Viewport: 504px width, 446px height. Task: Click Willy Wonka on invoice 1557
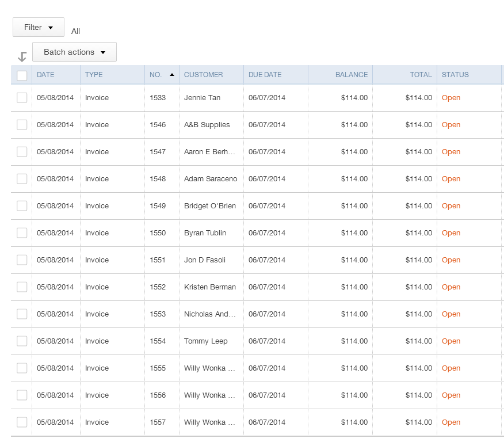tap(209, 422)
